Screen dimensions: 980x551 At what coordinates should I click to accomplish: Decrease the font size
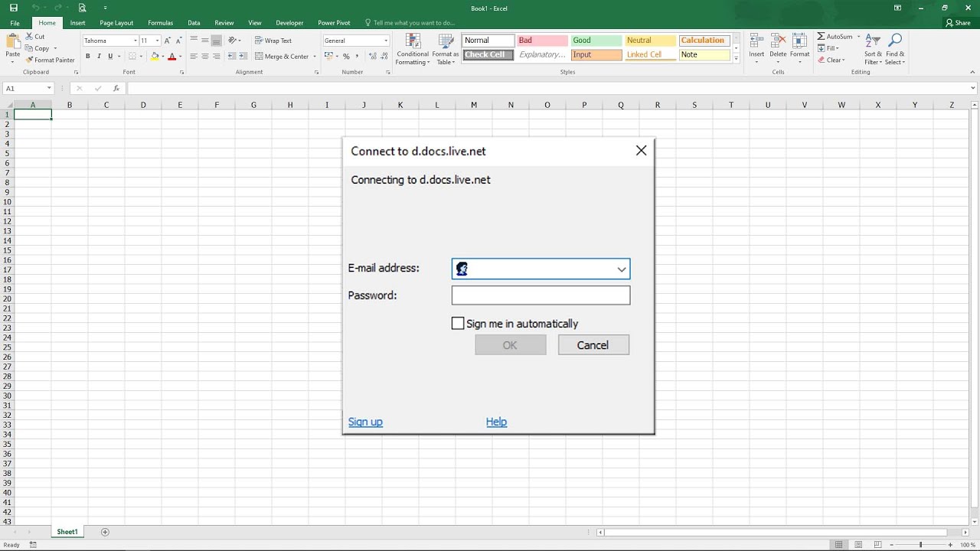pyautogui.click(x=180, y=41)
